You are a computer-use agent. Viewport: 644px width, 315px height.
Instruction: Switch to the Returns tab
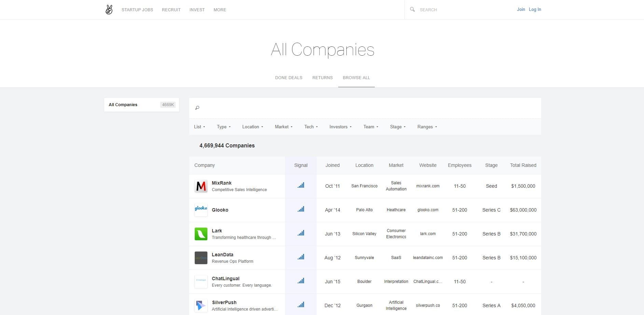(323, 78)
